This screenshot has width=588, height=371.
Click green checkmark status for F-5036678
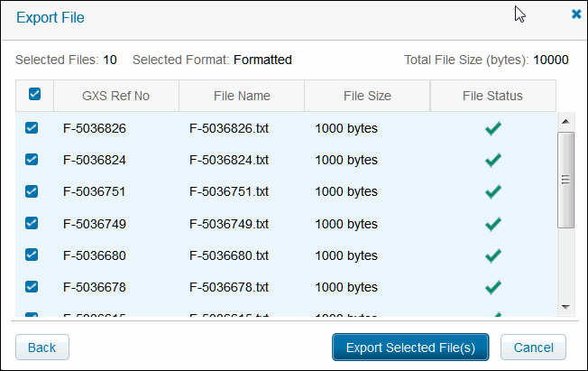point(492,287)
